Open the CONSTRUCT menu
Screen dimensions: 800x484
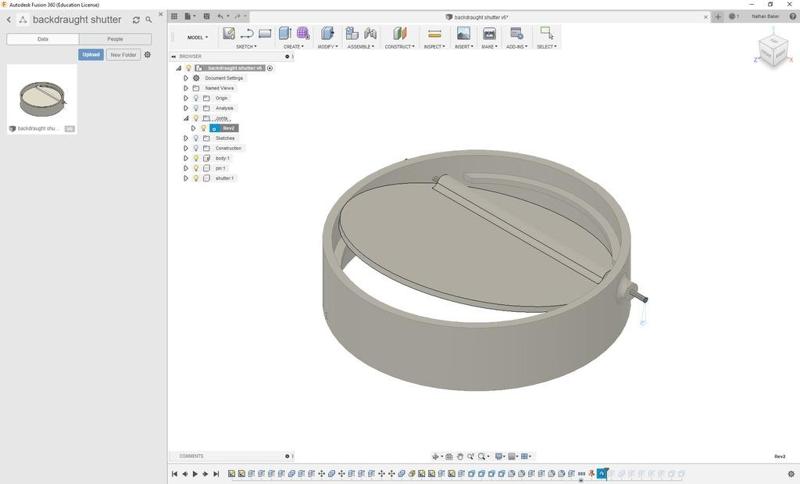tap(399, 46)
